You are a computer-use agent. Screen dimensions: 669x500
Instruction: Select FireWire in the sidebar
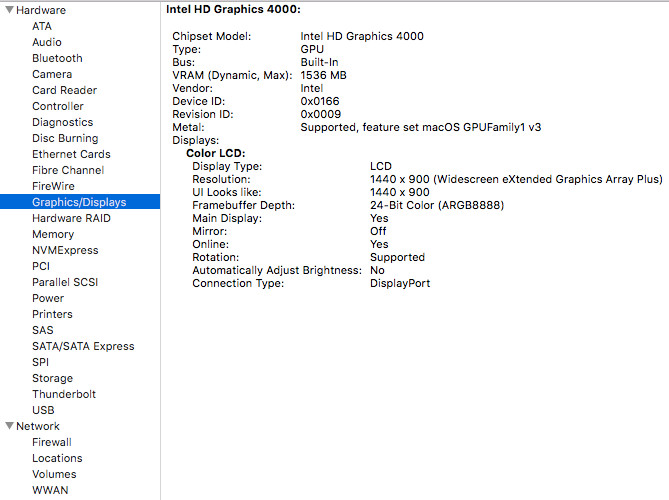click(53, 186)
